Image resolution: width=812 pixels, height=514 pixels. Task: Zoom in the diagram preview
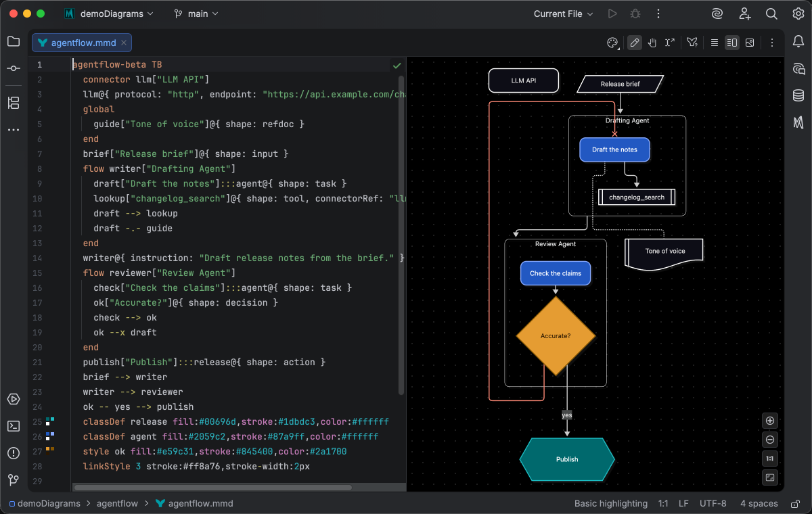[x=770, y=421]
